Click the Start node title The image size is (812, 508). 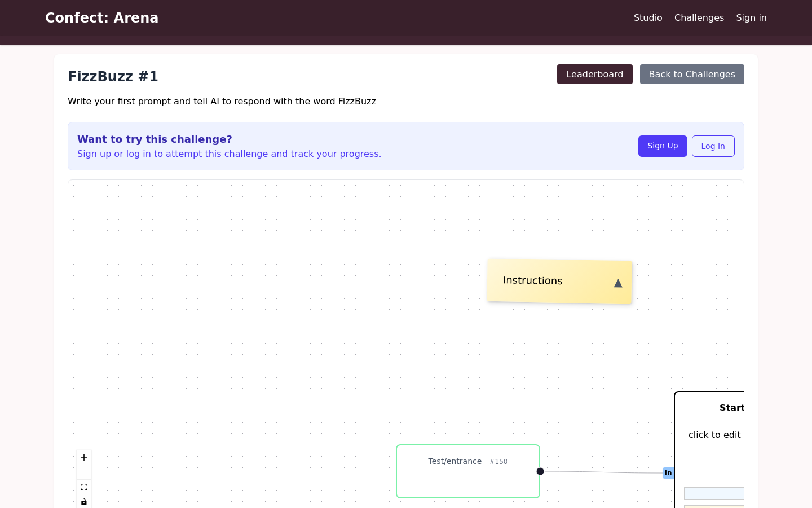(731, 408)
